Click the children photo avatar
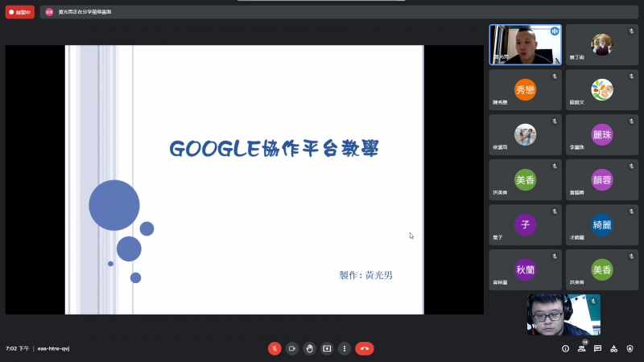This screenshot has height=362, width=644. (x=526, y=134)
